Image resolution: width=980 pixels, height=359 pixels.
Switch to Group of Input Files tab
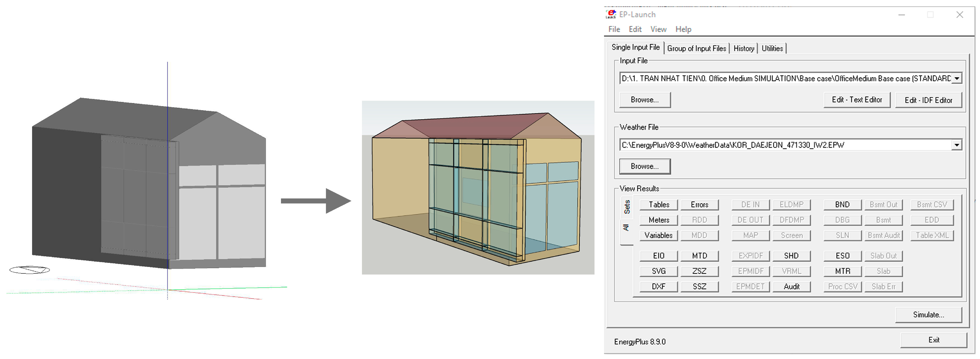pos(696,48)
